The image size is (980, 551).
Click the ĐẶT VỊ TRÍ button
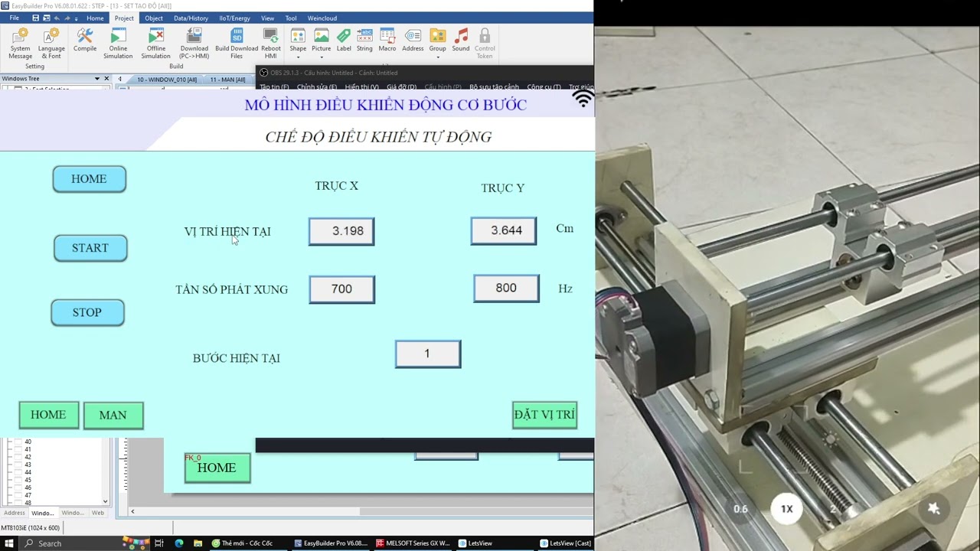pyautogui.click(x=544, y=415)
